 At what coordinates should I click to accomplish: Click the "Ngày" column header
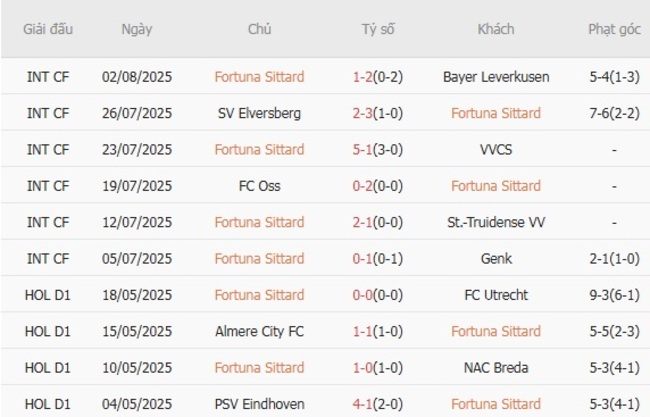(137, 29)
